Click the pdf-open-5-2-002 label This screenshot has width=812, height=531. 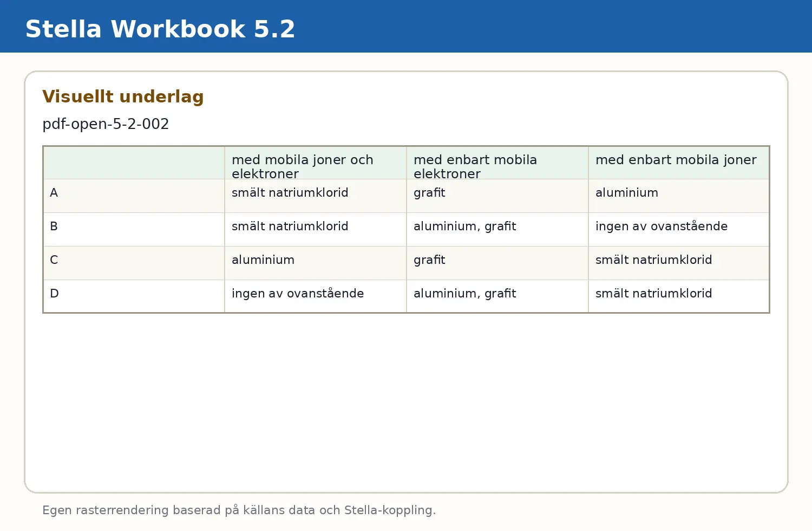[106, 124]
